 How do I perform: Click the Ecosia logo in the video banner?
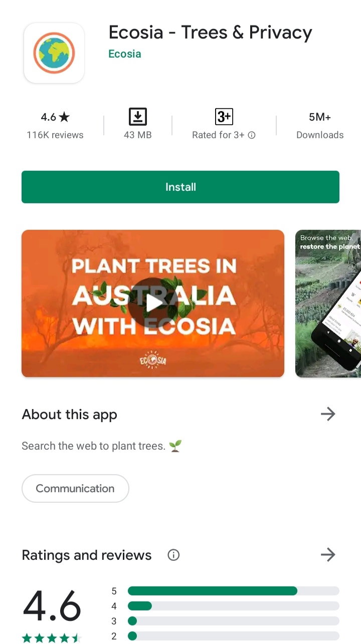(152, 360)
